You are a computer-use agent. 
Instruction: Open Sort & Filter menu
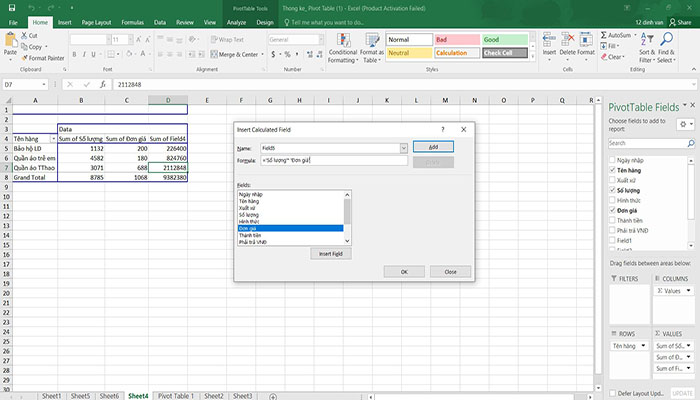coord(647,48)
